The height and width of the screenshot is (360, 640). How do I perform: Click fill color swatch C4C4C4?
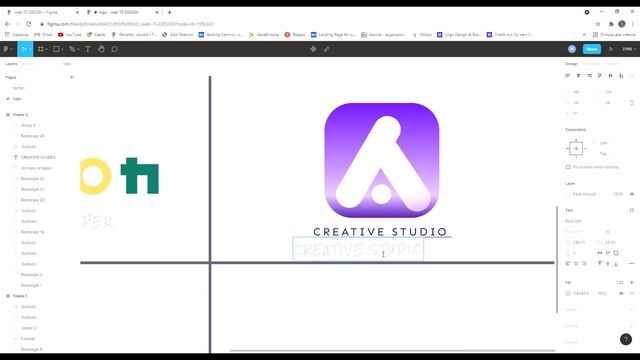568,293
